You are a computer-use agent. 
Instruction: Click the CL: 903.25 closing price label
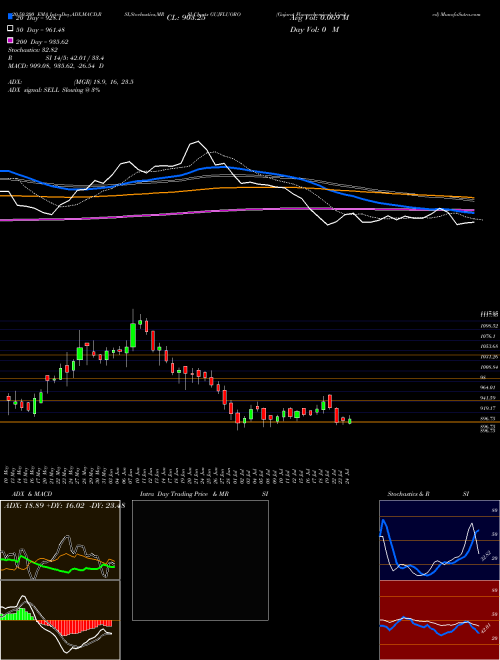[x=186, y=18]
